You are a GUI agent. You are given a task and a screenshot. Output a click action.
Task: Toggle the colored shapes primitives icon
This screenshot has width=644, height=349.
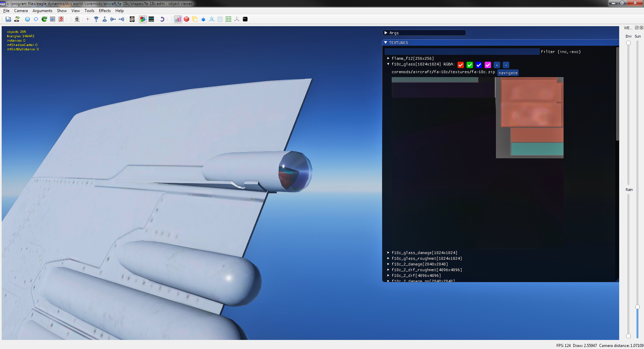pos(143,19)
